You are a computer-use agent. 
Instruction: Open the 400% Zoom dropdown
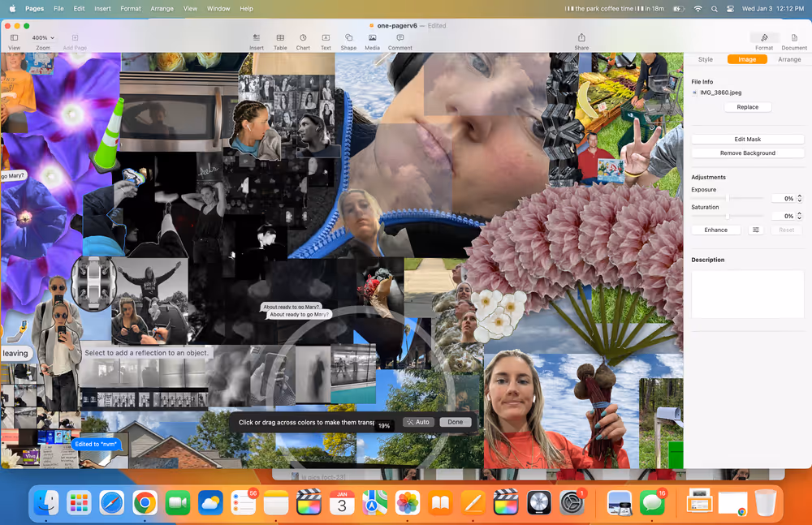click(43, 38)
